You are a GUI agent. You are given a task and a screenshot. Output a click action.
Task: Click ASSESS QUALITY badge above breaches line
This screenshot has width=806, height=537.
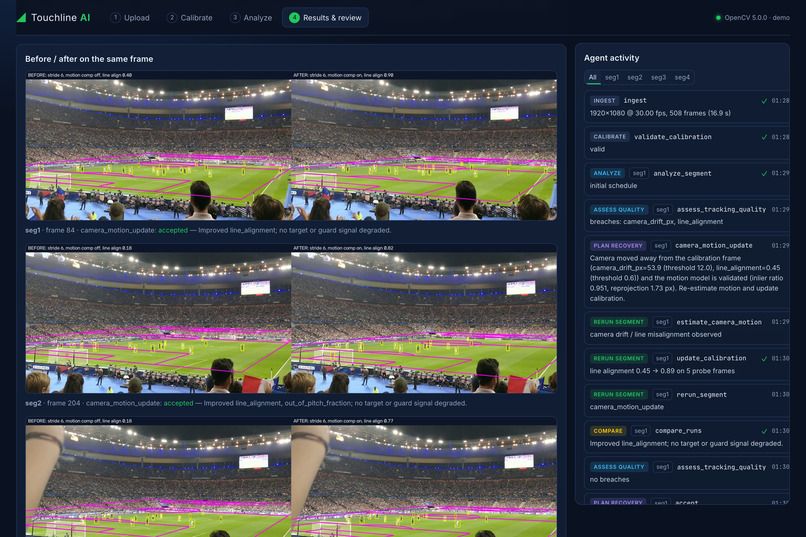coord(619,210)
